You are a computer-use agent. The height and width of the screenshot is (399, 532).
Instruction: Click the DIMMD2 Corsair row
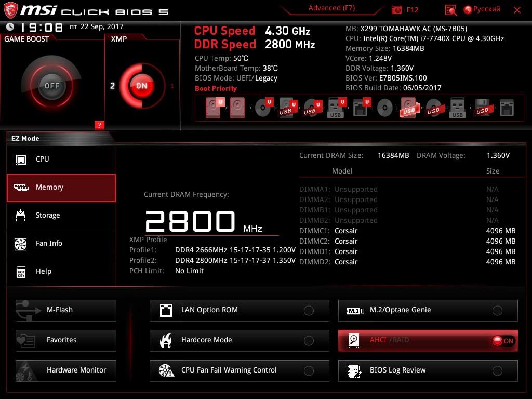[407, 262]
